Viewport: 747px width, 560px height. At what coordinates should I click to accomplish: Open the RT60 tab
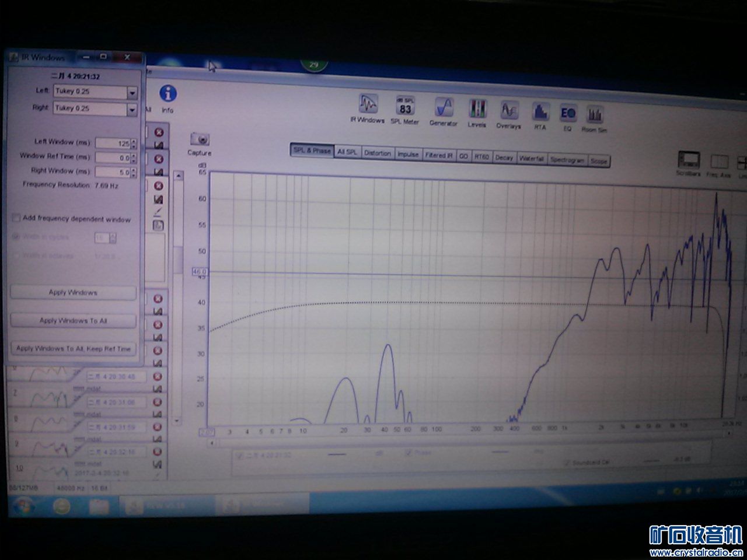(481, 157)
